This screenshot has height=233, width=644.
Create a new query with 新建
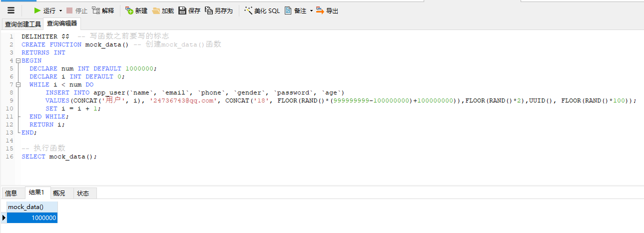136,10
